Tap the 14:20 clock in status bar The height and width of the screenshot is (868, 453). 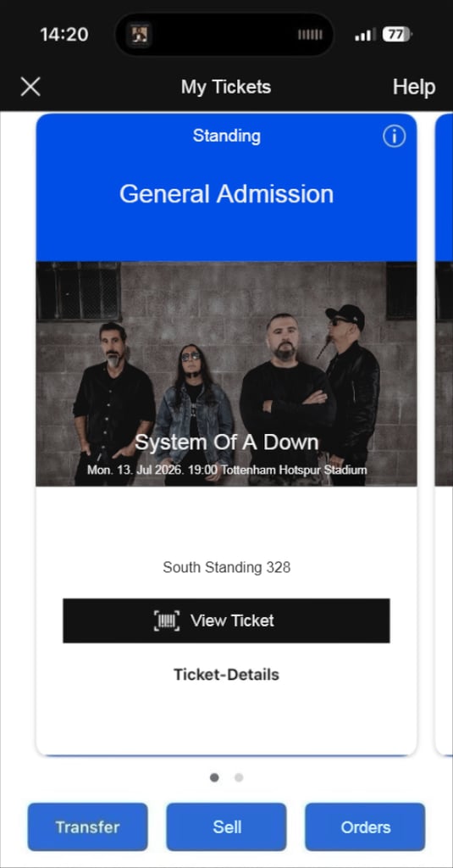point(64,34)
